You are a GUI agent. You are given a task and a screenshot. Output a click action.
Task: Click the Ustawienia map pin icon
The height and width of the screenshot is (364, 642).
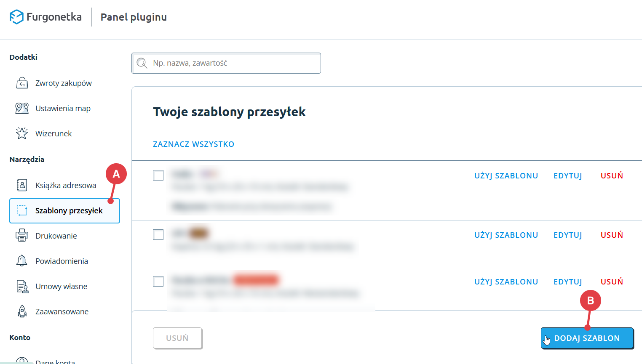pos(22,108)
